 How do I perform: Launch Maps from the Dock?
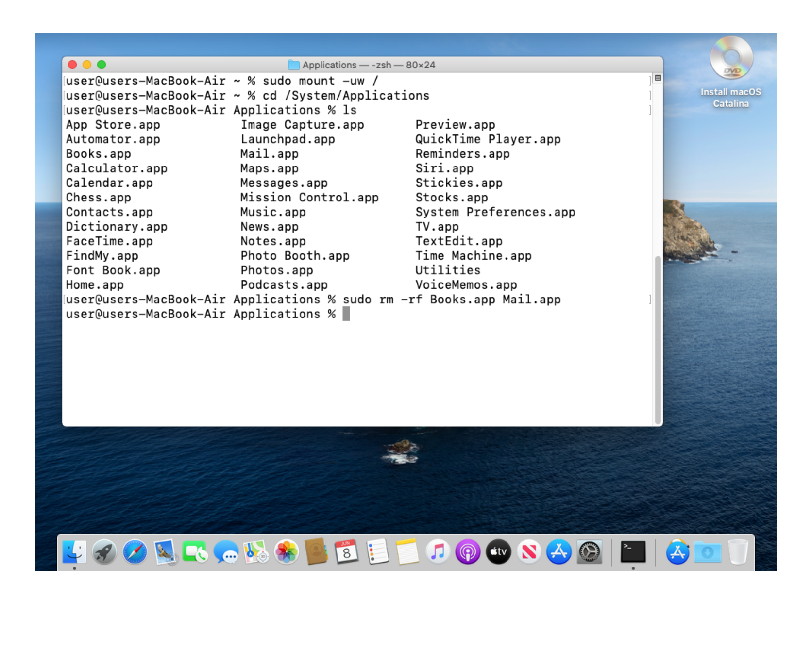pyautogui.click(x=256, y=552)
